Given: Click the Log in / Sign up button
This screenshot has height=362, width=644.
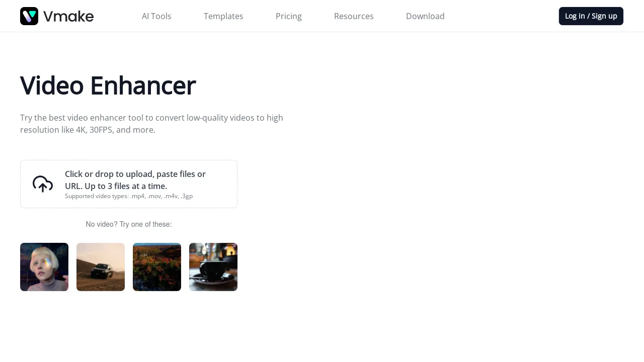Looking at the screenshot, I should point(591,16).
